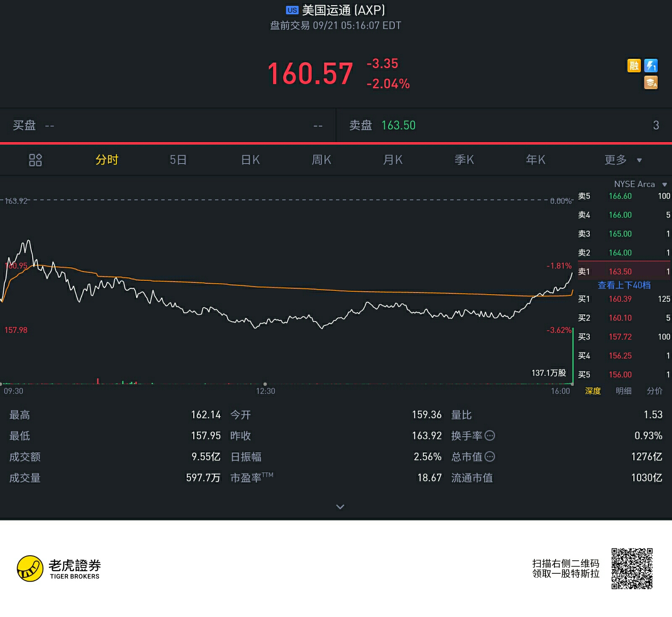
Task: Tap the 美国运通 (AXP) stock title
Action: pos(344,10)
